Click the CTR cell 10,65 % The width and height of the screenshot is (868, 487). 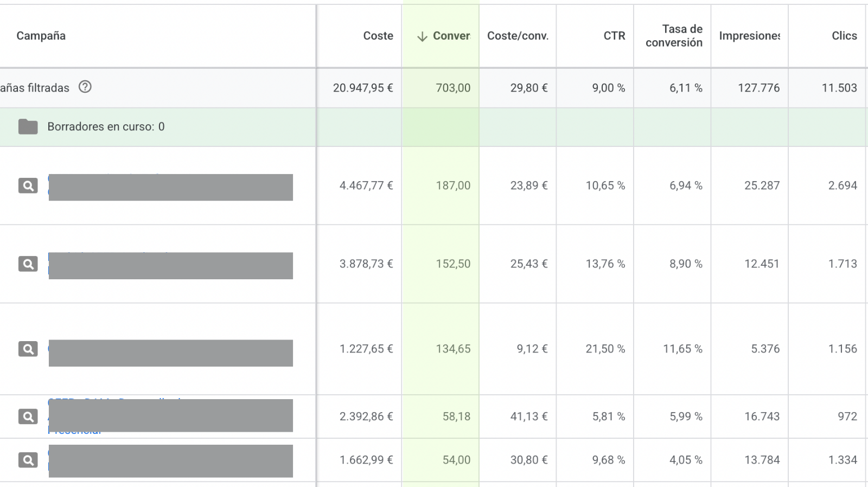[605, 185]
